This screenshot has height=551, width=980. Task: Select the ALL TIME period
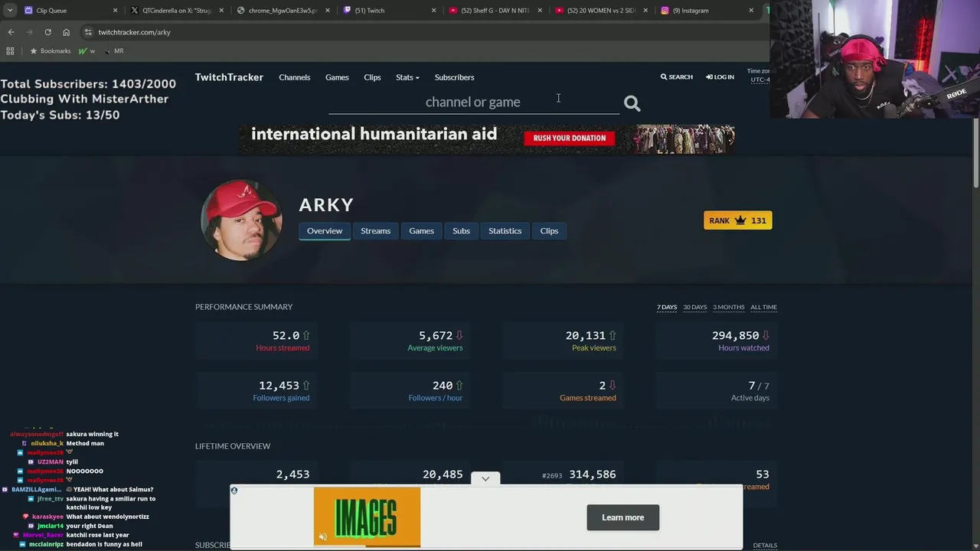[x=763, y=307]
